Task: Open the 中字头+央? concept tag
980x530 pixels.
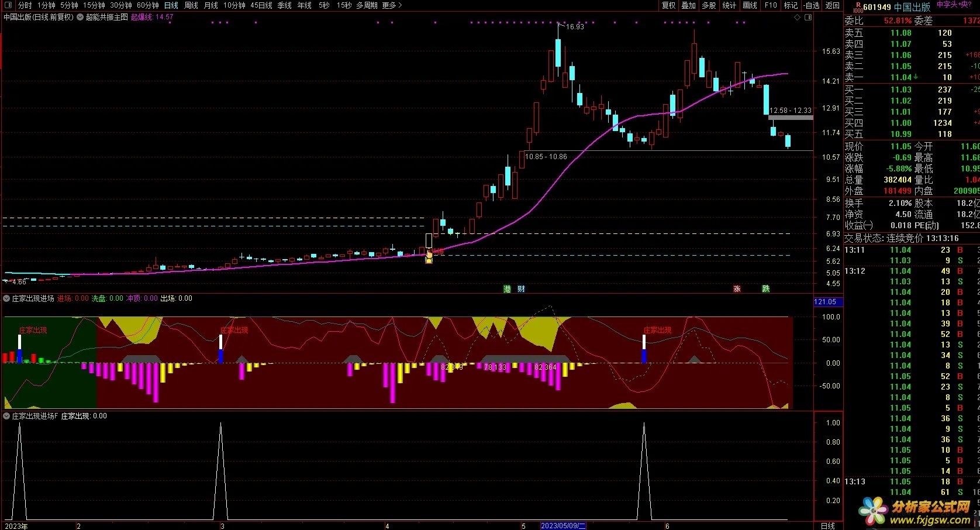Action: point(954,5)
